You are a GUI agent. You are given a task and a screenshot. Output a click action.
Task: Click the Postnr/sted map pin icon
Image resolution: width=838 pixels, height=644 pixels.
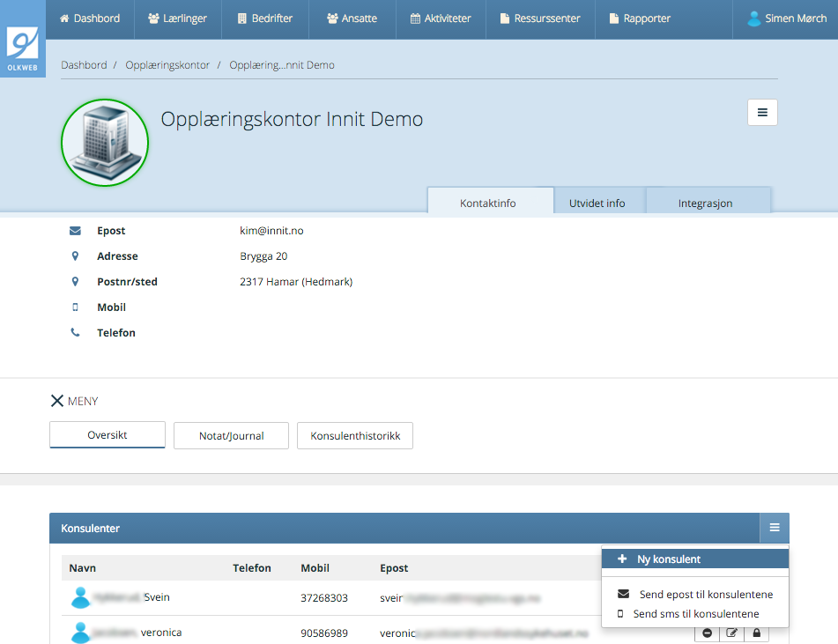(76, 282)
